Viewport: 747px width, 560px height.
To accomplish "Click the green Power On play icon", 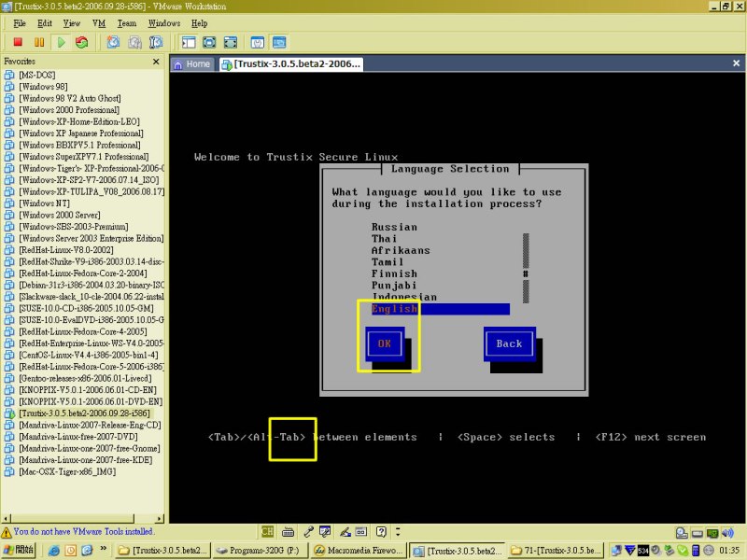I will point(61,42).
